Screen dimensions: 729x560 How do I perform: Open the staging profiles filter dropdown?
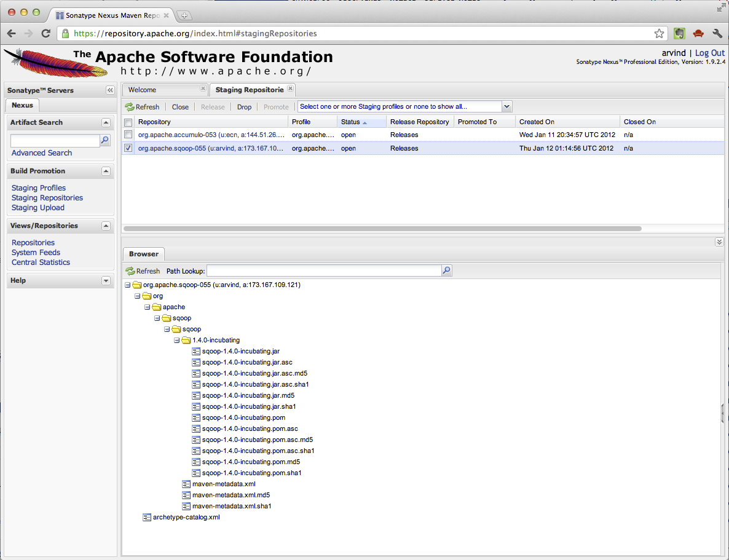[506, 106]
